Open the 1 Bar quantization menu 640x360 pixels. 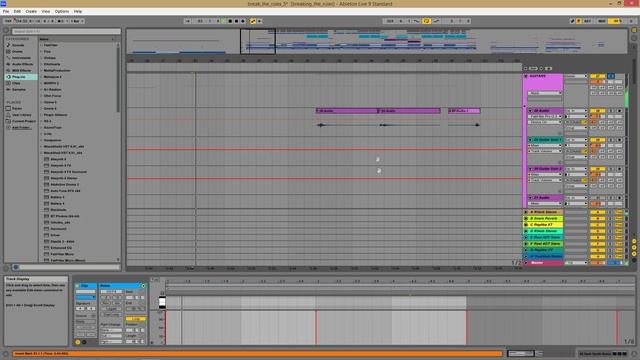pyautogui.click(x=76, y=21)
